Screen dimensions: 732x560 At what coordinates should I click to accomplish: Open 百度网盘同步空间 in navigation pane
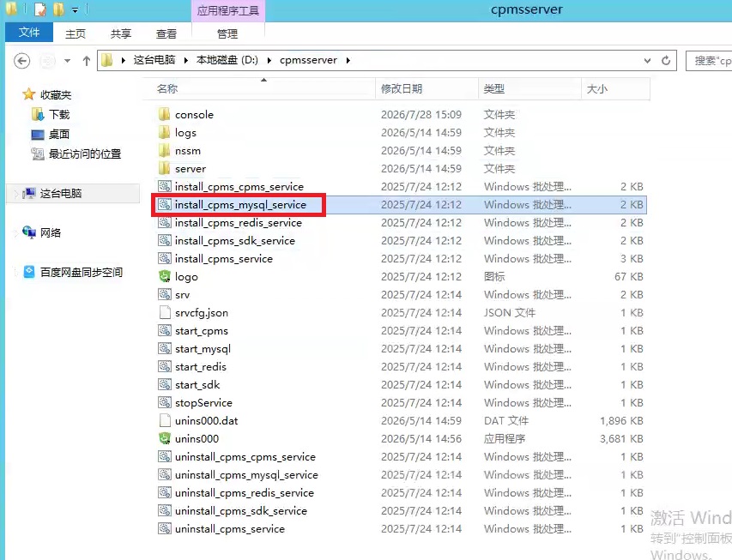point(82,272)
